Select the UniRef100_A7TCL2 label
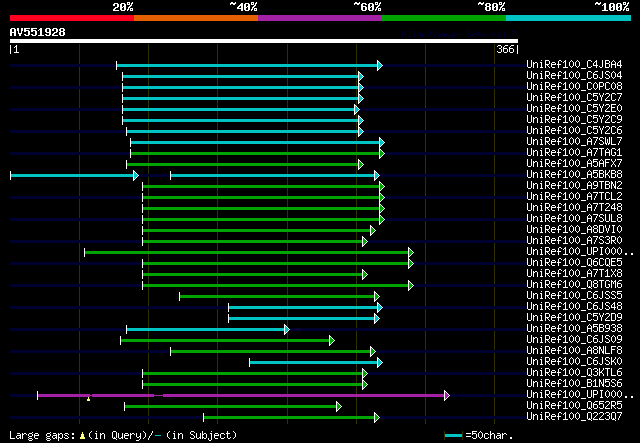Screen dimensions: 640x443 click(574, 197)
